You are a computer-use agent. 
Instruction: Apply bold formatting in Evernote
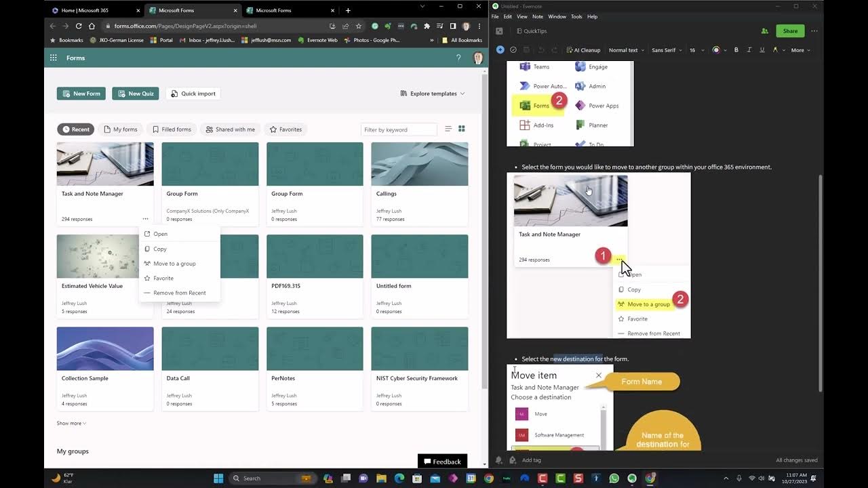tap(736, 49)
